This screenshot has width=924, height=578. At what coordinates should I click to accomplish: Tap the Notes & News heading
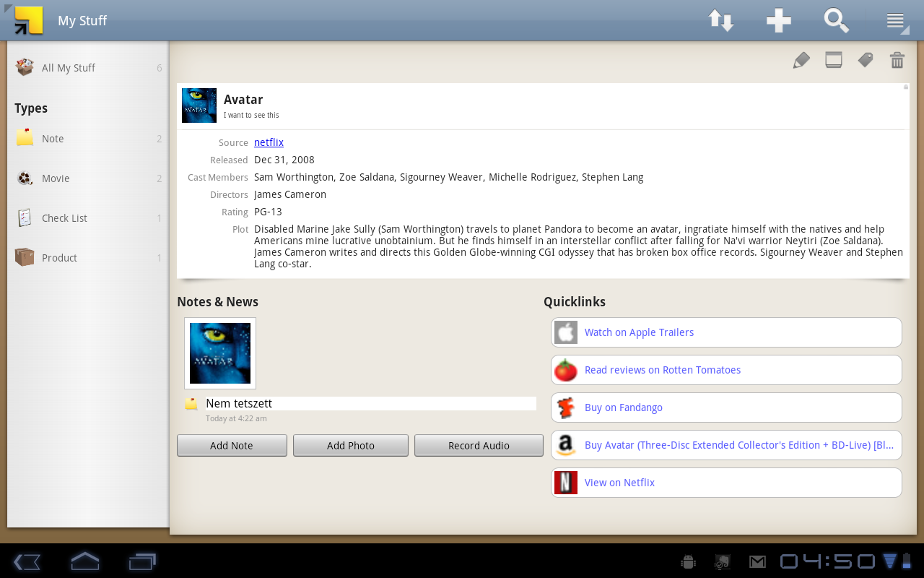point(217,302)
